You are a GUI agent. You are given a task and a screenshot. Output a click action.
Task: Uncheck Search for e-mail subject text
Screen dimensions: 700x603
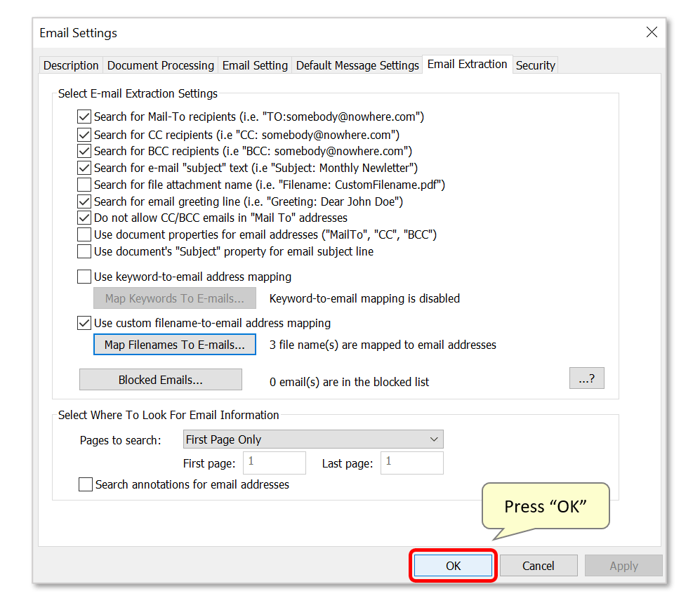click(84, 168)
